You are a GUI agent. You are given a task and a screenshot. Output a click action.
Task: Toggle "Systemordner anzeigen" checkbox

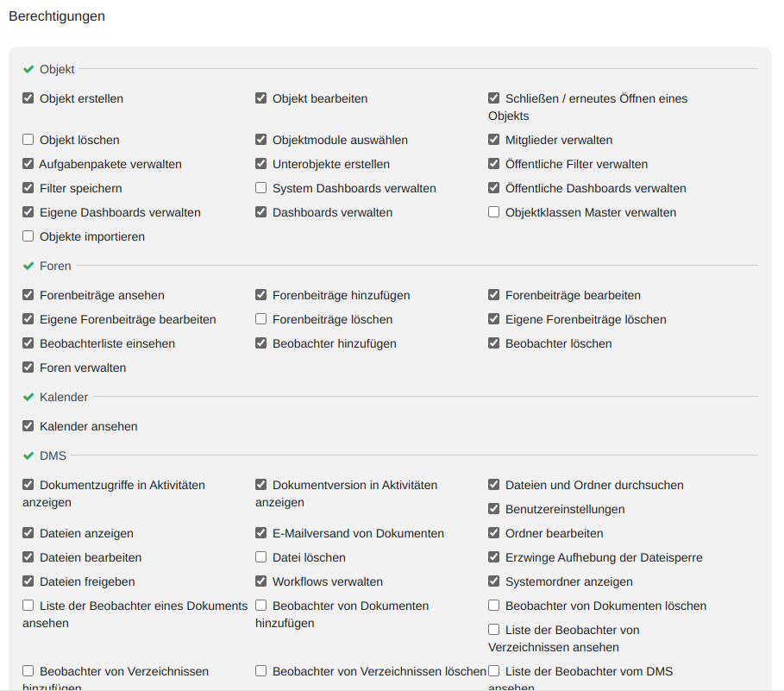pos(494,581)
